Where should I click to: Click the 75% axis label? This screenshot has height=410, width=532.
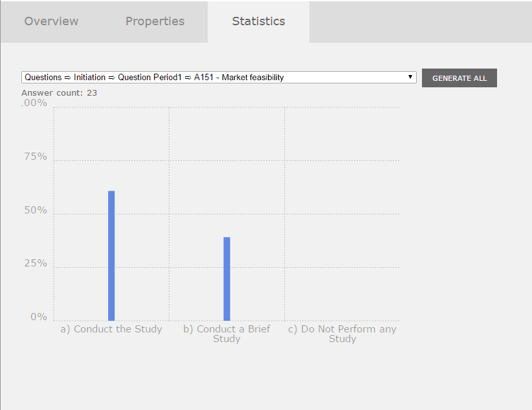coord(36,156)
